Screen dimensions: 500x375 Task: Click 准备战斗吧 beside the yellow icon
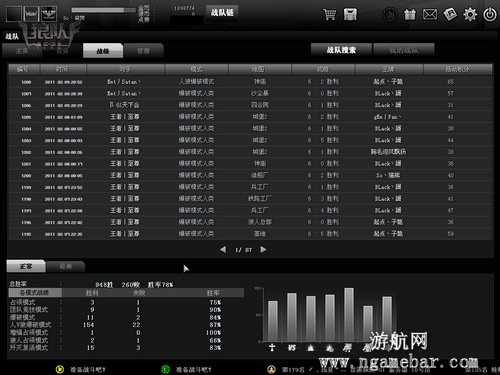(x=88, y=369)
